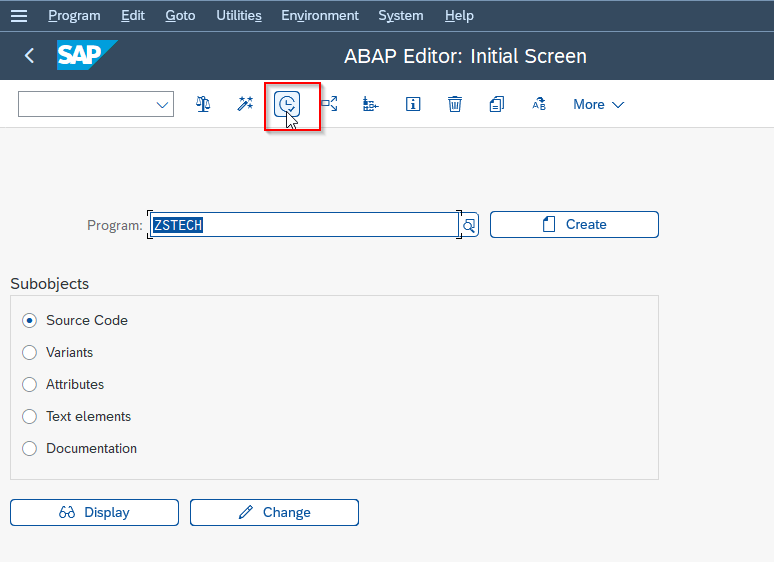
Task: Open the Edit menu
Action: coord(133,16)
